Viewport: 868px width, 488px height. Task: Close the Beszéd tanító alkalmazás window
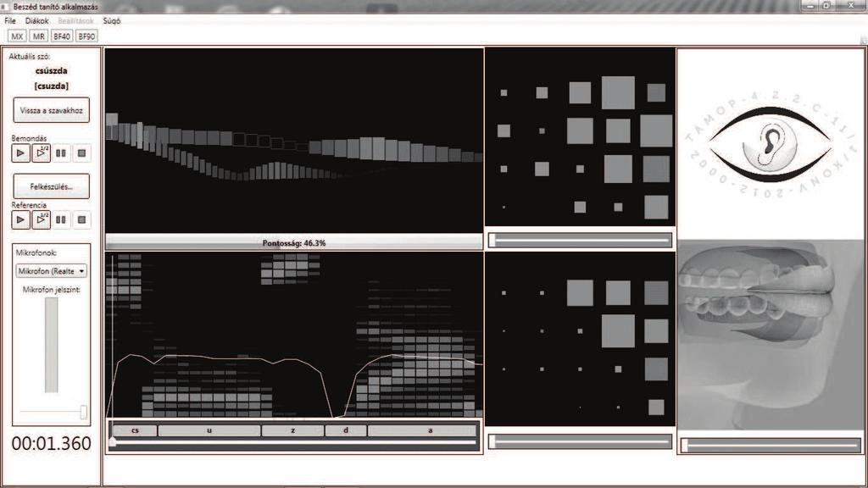(851, 6)
